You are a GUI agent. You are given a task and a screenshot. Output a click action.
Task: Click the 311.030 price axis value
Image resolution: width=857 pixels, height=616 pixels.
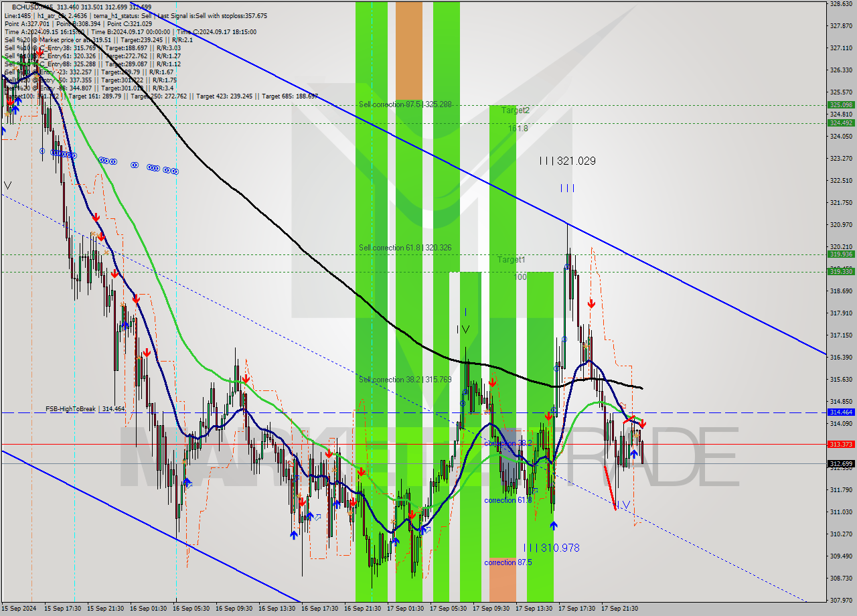(841, 512)
